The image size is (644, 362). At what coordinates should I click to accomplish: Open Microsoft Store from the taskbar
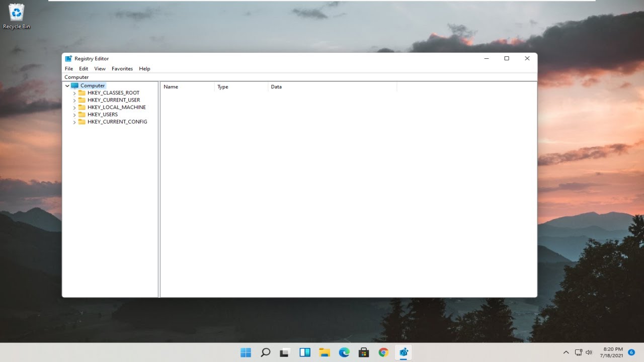click(364, 352)
